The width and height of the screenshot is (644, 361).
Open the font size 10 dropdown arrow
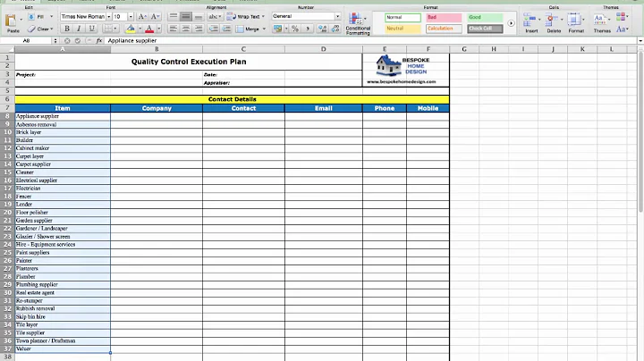pos(131,17)
